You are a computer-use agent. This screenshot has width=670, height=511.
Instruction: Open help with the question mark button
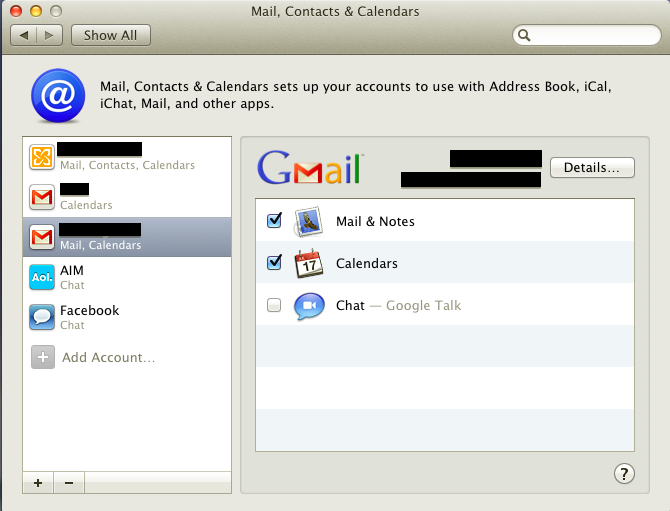click(624, 473)
